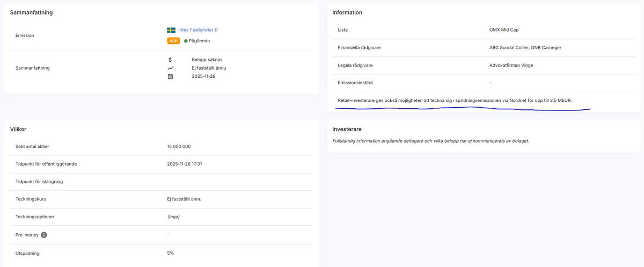Select the date '2025-11-26' in Sammanfattning
The width and height of the screenshot is (644, 267).
point(203,77)
